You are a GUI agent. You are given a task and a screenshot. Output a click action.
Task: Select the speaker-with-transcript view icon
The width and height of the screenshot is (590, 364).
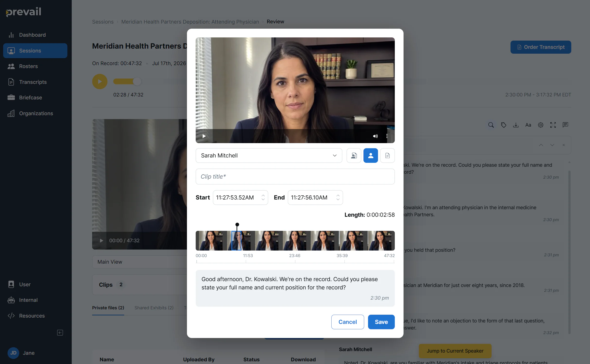(x=354, y=156)
